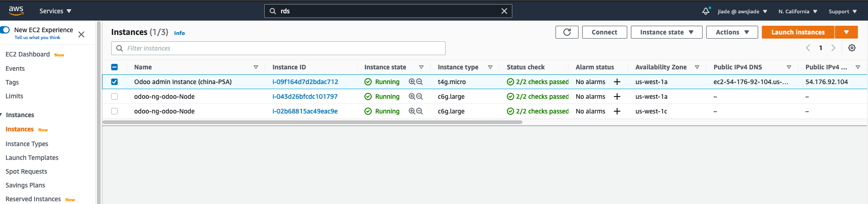Viewport: 868px width, 204px height.
Task: Clear the search box with X icon
Action: 504,11
